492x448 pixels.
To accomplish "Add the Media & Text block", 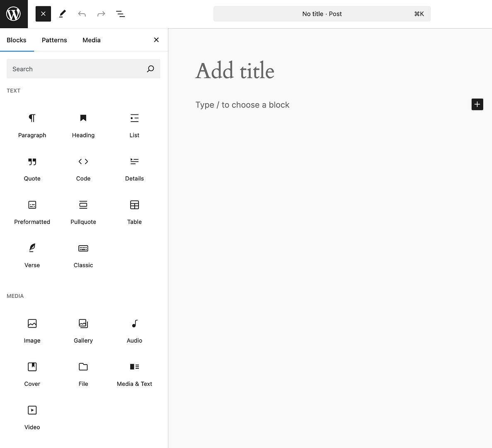I will click(134, 374).
